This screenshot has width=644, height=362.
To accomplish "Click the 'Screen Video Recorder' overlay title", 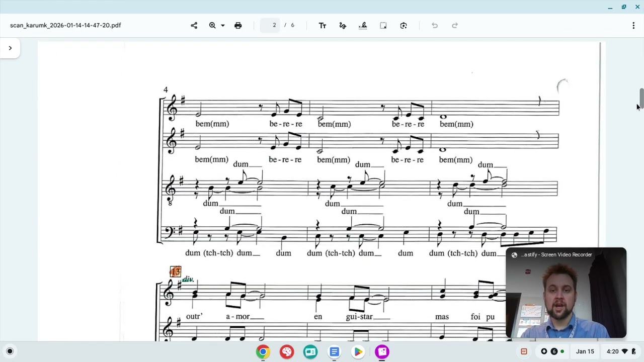I will coord(556,255).
